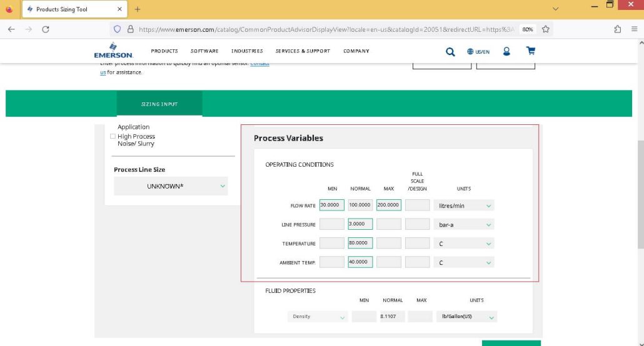Toggle High Process Noise/Slurry checkbox
Viewport: 644px width, 346px height.
(x=113, y=136)
